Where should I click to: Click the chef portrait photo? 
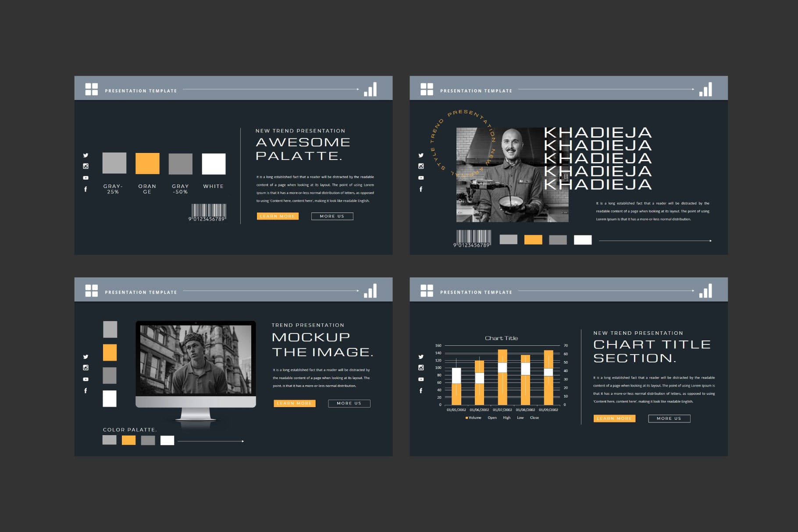point(513,175)
